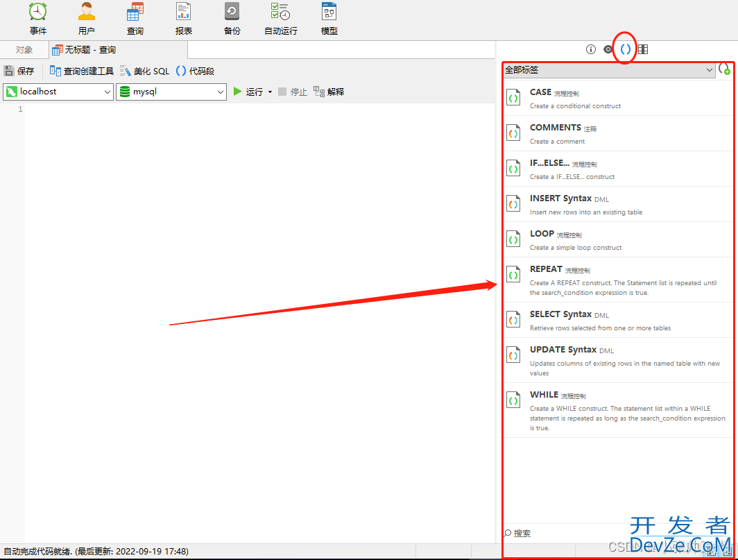Image resolution: width=738 pixels, height=560 pixels.
Task: Toggle the eye preview icon
Action: point(608,49)
